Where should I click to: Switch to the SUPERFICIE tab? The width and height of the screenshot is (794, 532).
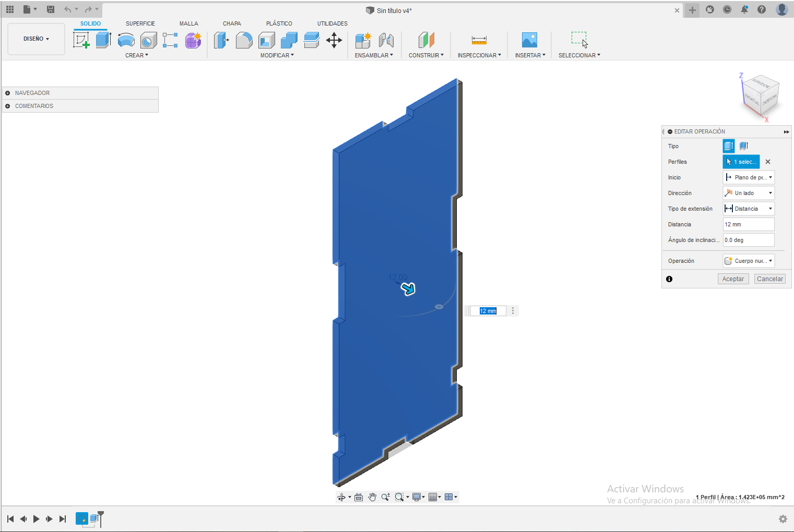pos(140,23)
